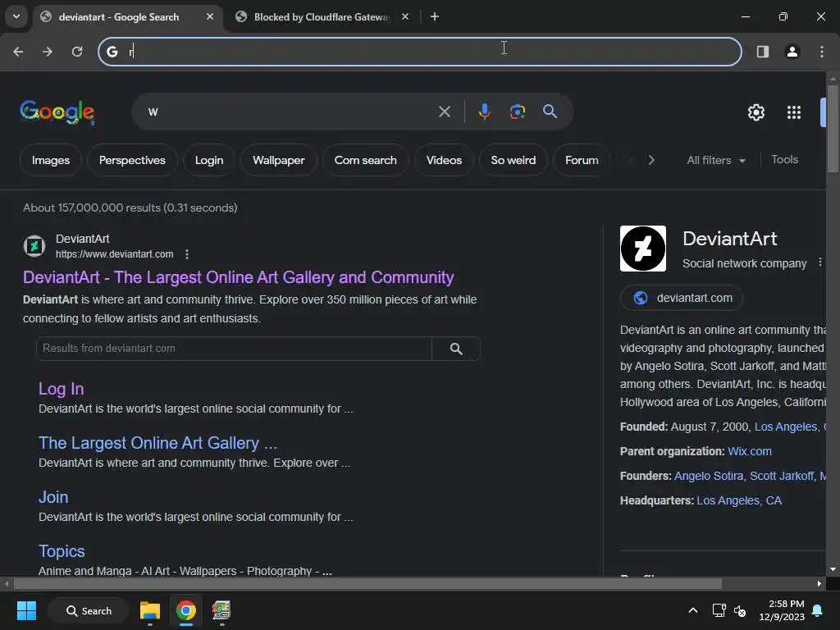
Task: Open the Wix.com parent organization link
Action: [750, 452]
